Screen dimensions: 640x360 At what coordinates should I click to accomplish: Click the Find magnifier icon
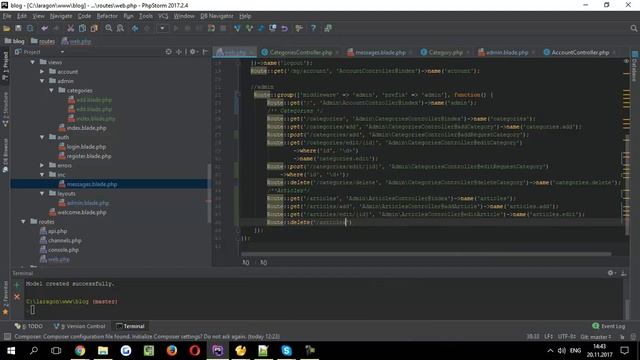point(109,28)
